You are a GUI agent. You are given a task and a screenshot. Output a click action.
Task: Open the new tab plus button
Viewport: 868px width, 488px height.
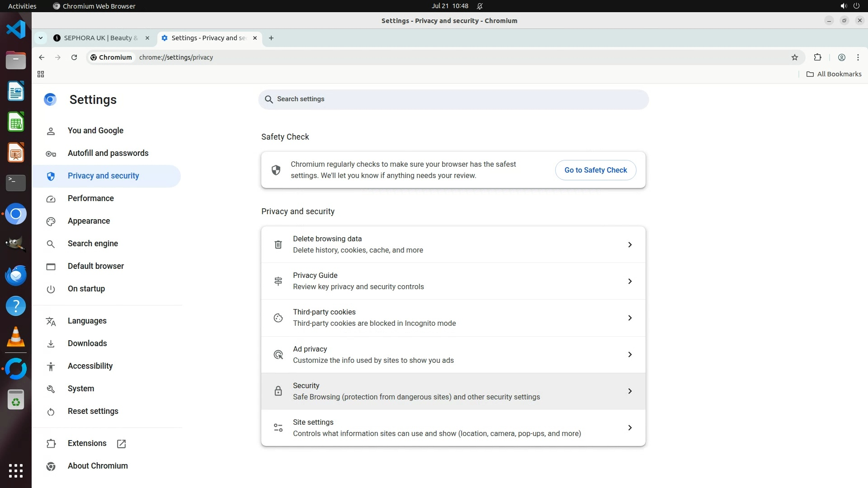[271, 38]
